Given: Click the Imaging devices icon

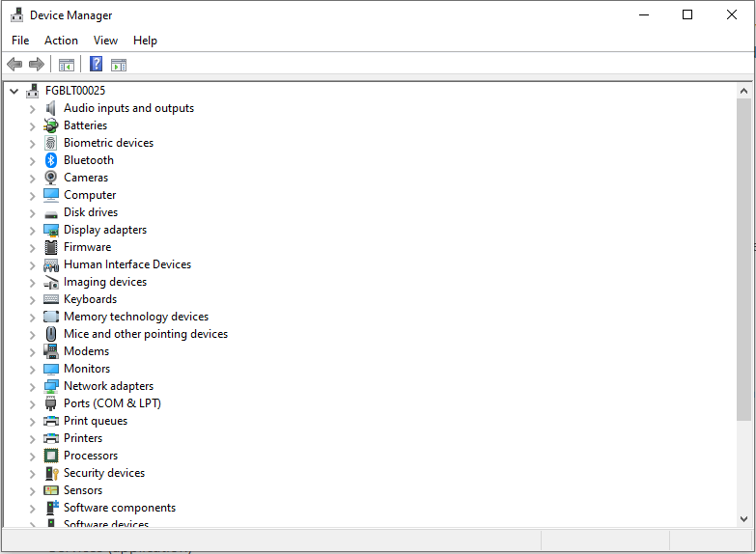Looking at the screenshot, I should pos(50,282).
